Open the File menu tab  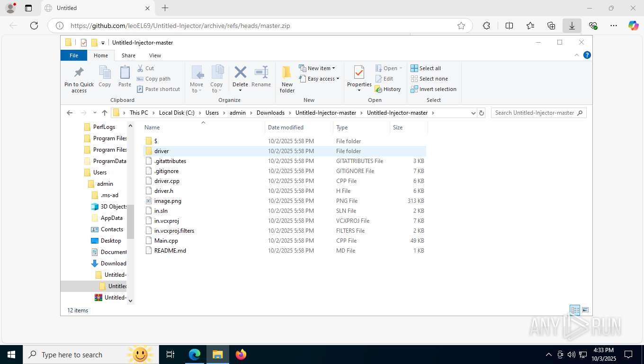(74, 55)
